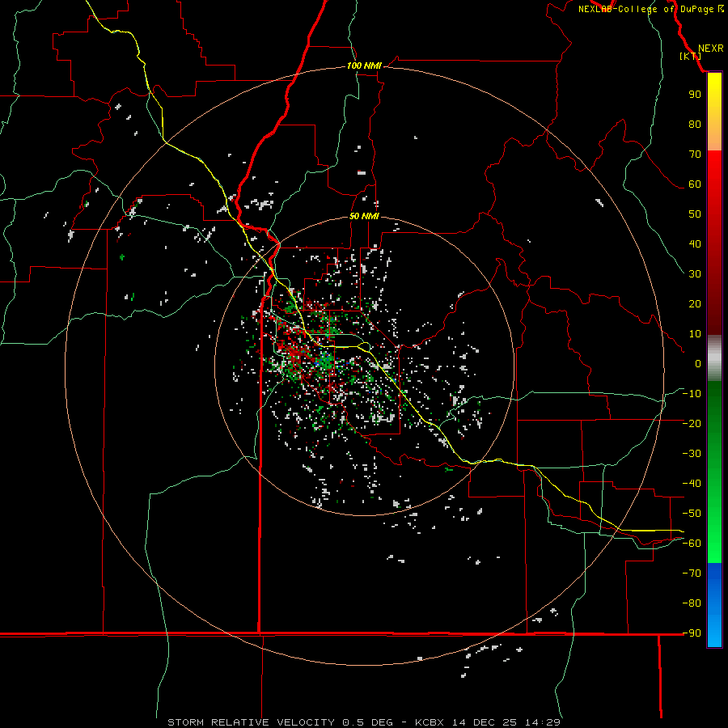
Task: Select the gray zero-velocity band on the scale
Action: point(714,358)
